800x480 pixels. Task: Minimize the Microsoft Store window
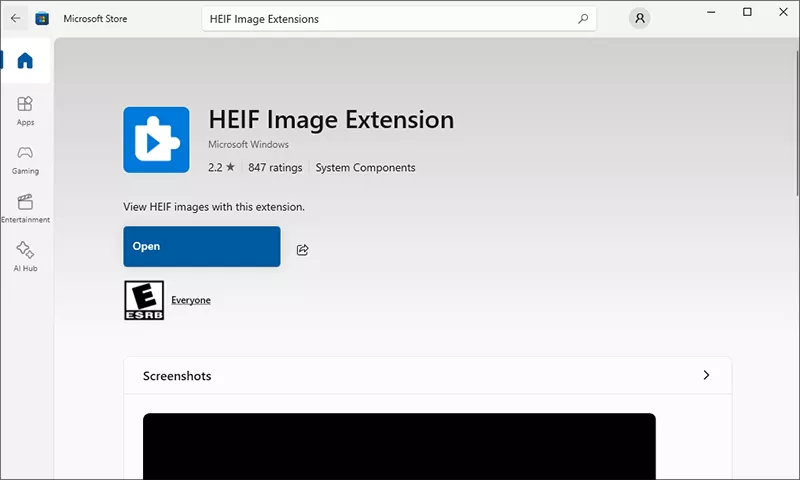click(x=711, y=12)
